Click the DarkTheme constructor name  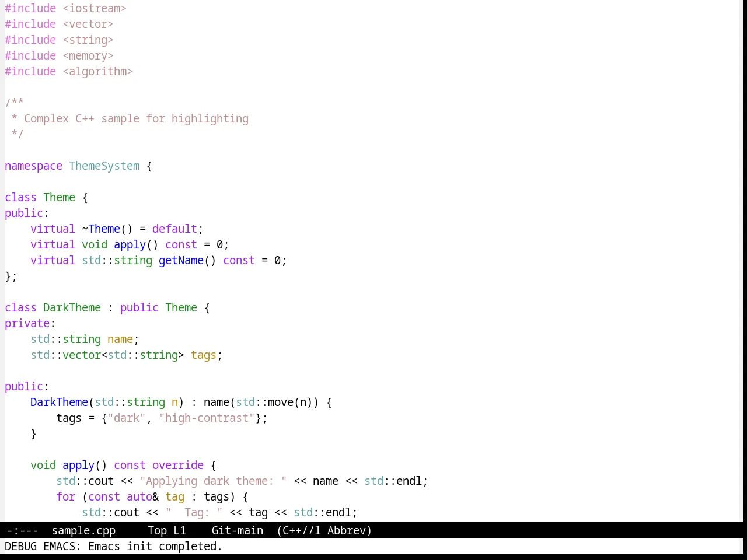[59, 402]
